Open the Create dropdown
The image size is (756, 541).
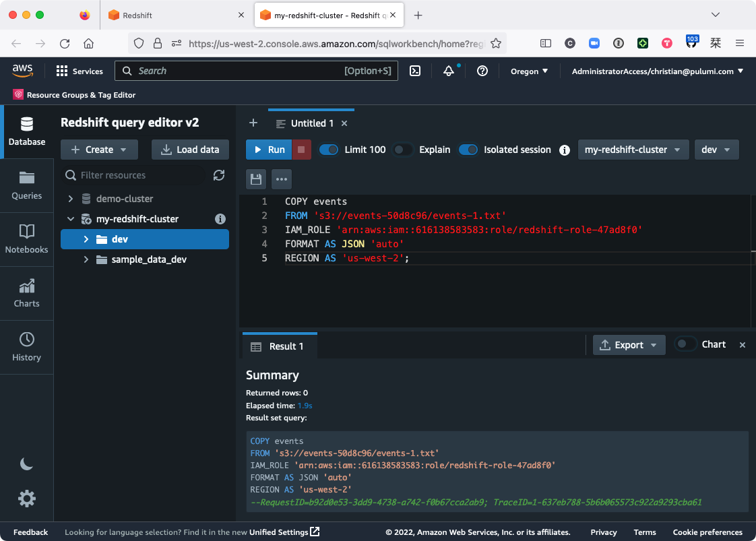(x=99, y=150)
